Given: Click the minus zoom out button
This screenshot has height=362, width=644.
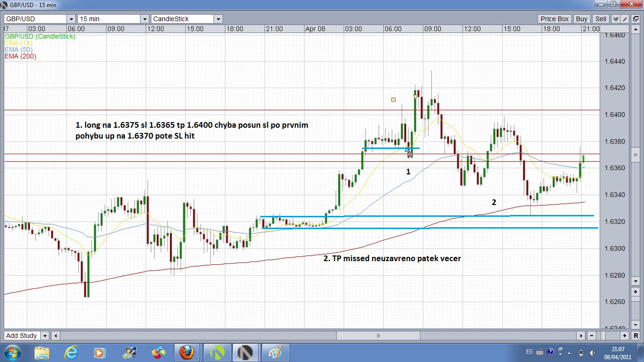Looking at the screenshot, I should point(591,336).
